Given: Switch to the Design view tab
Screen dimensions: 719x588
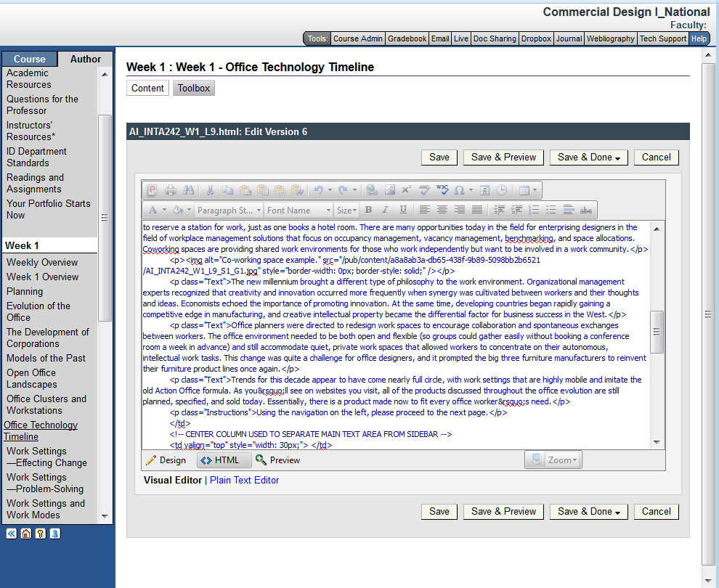Looking at the screenshot, I should pos(166,460).
